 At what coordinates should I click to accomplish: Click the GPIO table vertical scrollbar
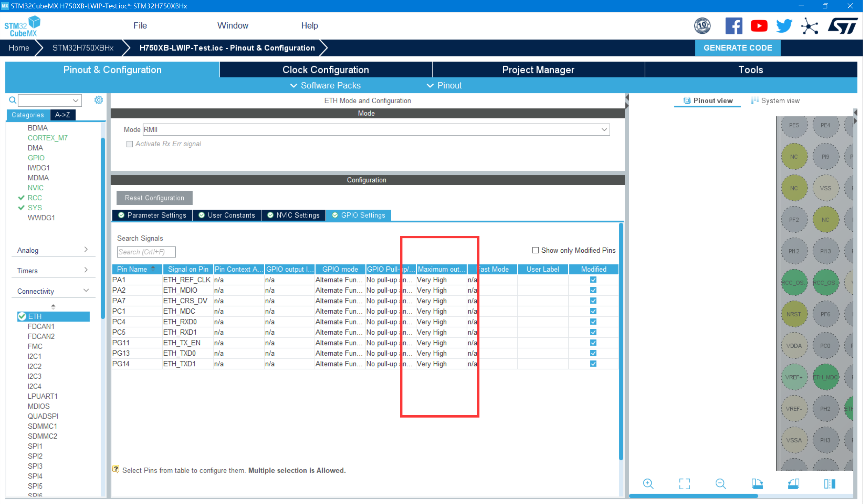[x=621, y=341]
